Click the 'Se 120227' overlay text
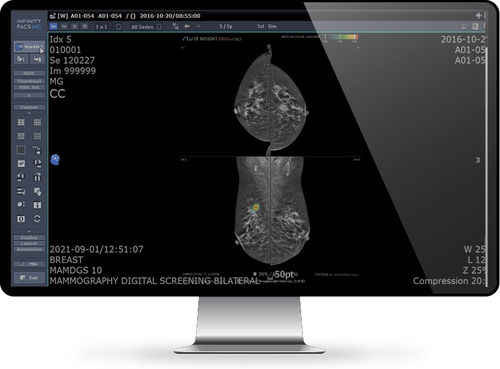The width and height of the screenshot is (500, 369). pyautogui.click(x=72, y=60)
